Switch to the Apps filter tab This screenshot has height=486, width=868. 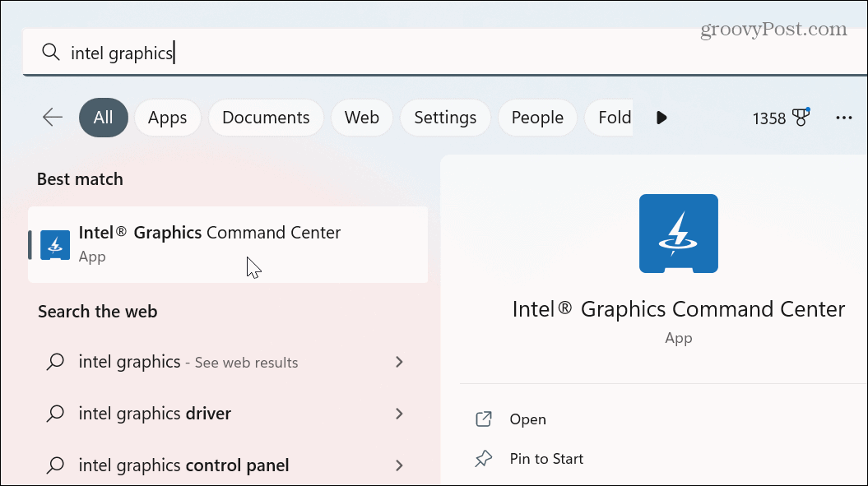click(168, 118)
